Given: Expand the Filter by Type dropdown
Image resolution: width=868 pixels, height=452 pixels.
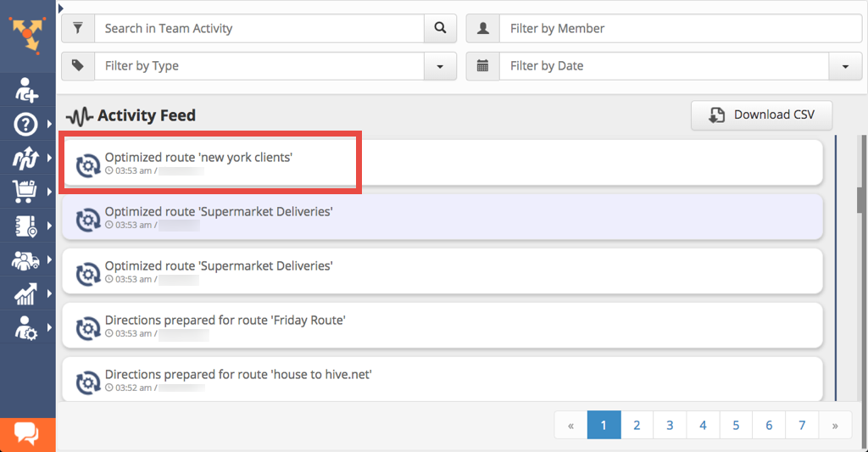Looking at the screenshot, I should pos(440,66).
